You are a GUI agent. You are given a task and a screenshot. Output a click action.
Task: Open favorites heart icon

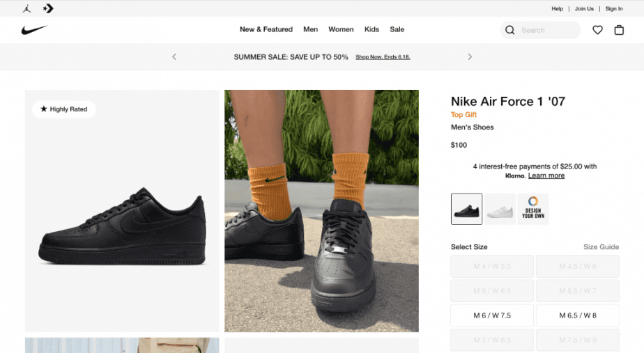(x=597, y=30)
